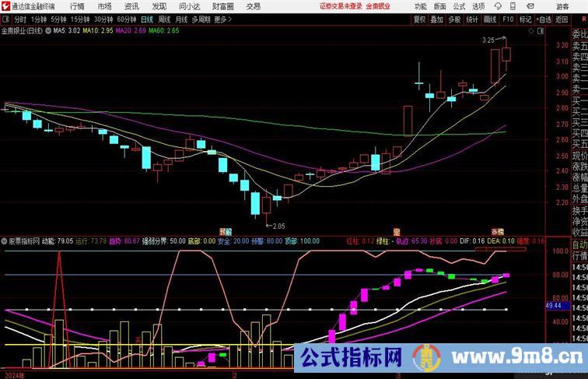Click the mobile phone icon
The image size is (588, 379).
pyautogui.click(x=513, y=6)
